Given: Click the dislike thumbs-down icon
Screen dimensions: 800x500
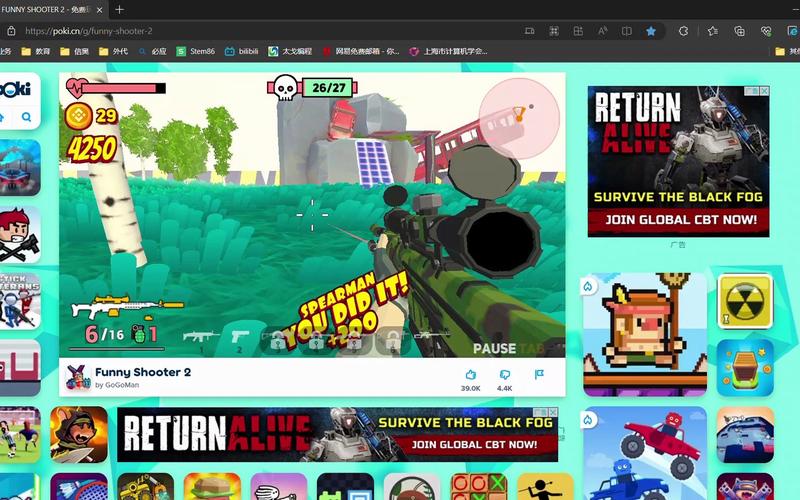Looking at the screenshot, I should [505, 375].
